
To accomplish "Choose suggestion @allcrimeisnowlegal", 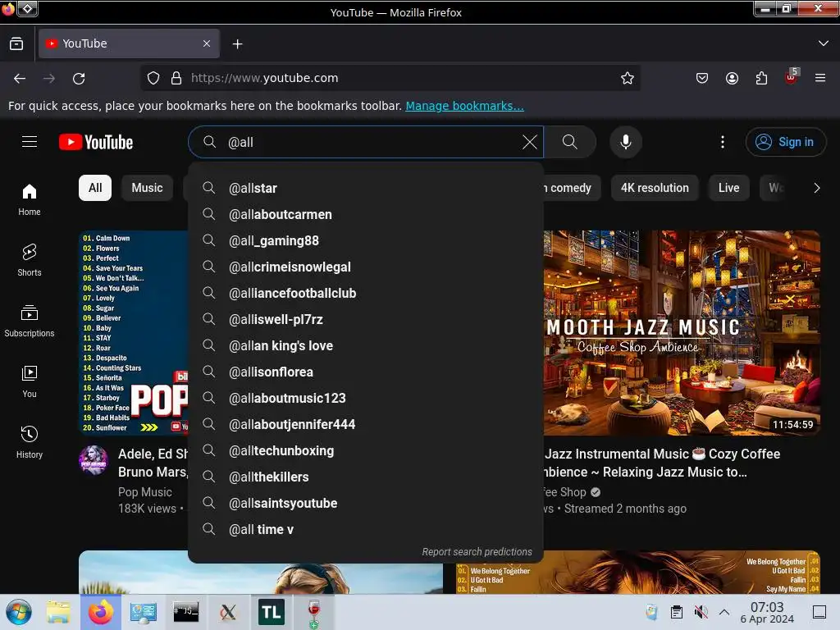I will click(366, 267).
